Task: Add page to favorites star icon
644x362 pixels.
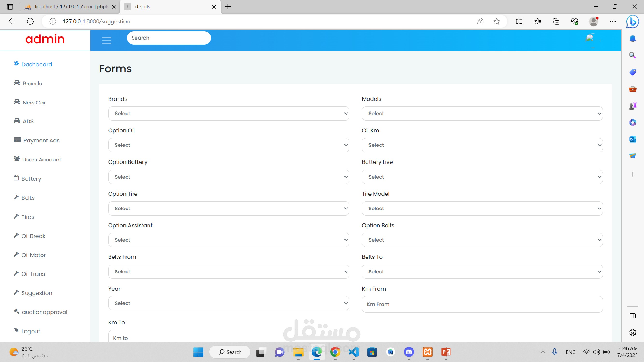Action: click(496, 21)
